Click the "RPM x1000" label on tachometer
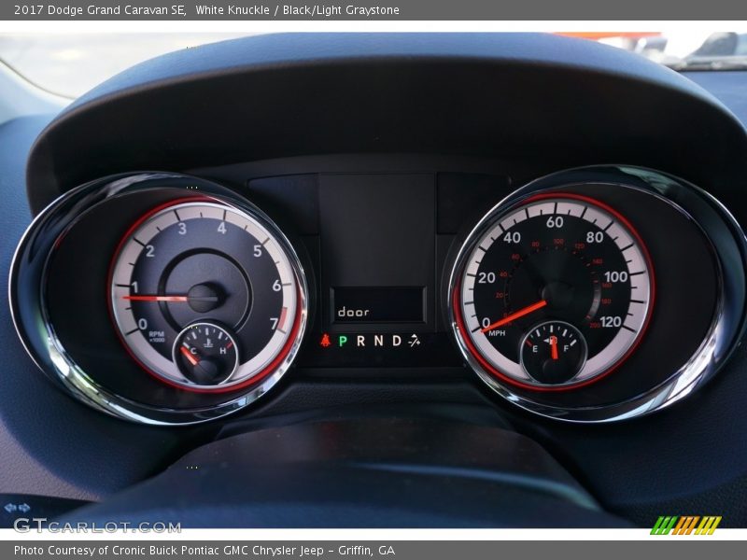 (x=156, y=337)
